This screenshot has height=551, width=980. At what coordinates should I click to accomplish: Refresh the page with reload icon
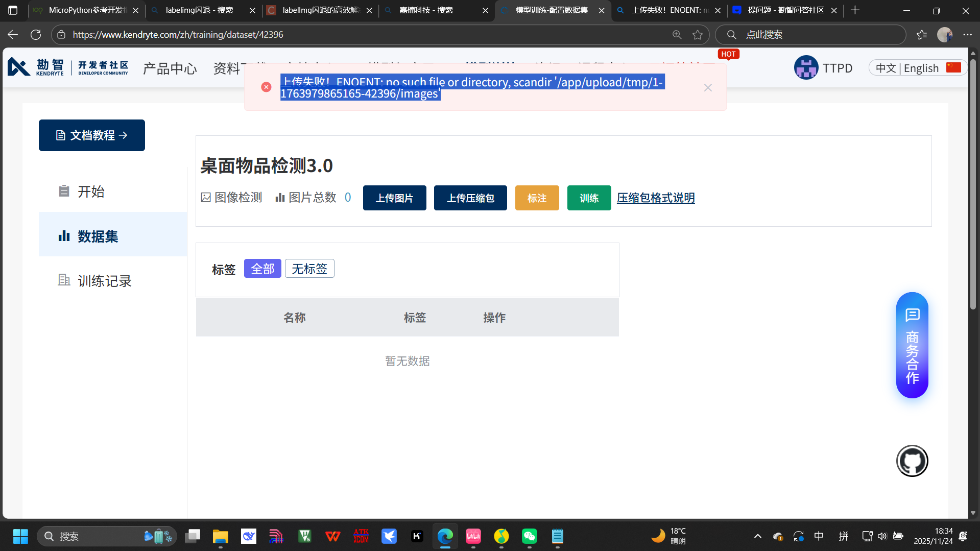coord(36,35)
